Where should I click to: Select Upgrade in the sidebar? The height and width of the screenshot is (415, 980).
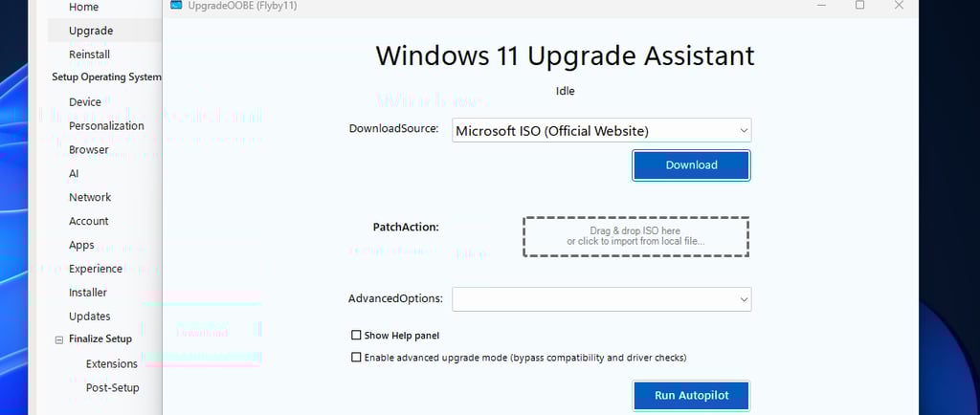(x=91, y=31)
